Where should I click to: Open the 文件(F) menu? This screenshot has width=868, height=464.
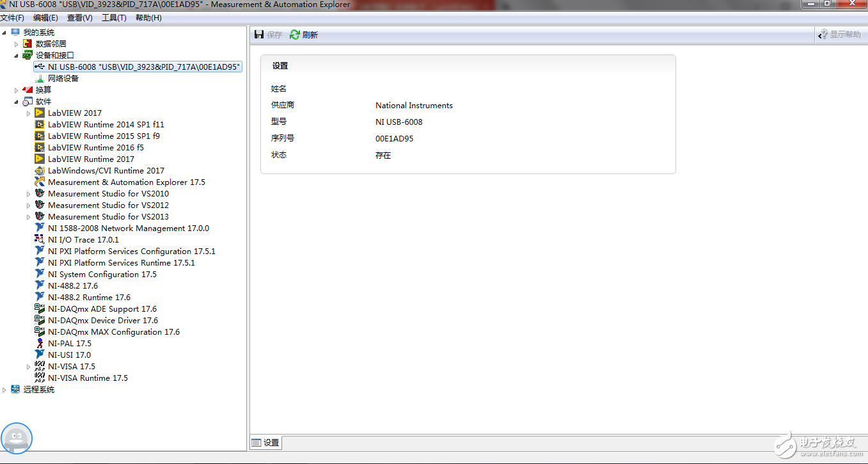[12, 18]
